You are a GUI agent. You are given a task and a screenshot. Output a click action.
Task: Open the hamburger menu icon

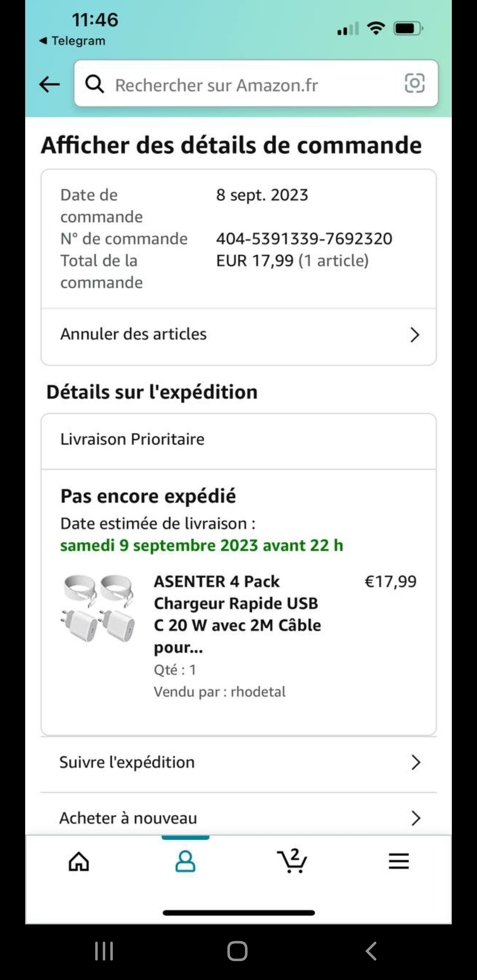[x=398, y=861]
